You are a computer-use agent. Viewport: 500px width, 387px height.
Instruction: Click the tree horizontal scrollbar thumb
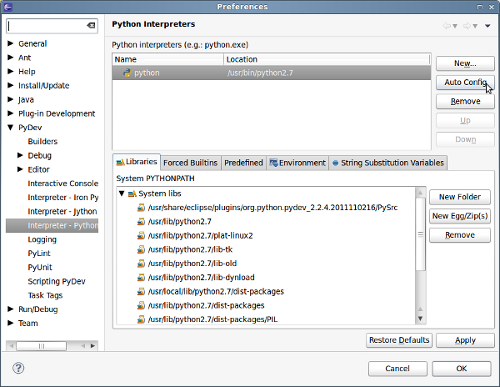coord(41,346)
